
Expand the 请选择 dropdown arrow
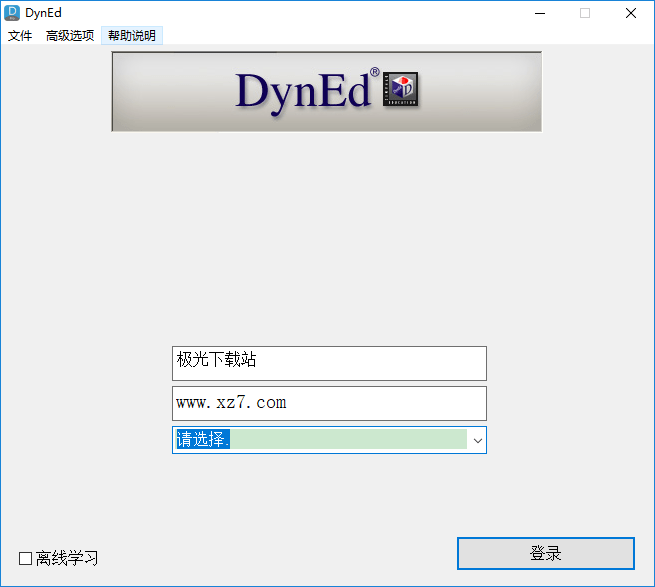pos(477,440)
